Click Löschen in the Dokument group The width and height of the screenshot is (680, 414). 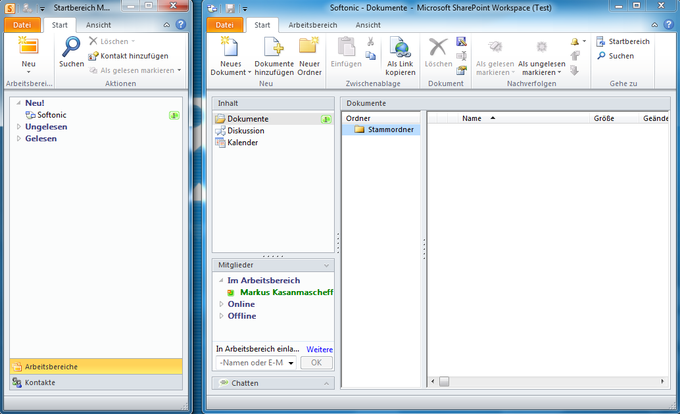click(438, 52)
